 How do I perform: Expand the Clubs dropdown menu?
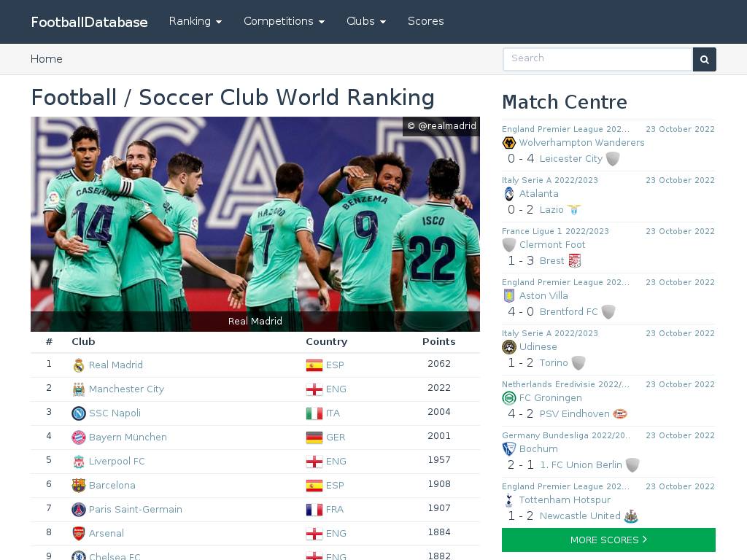click(366, 21)
